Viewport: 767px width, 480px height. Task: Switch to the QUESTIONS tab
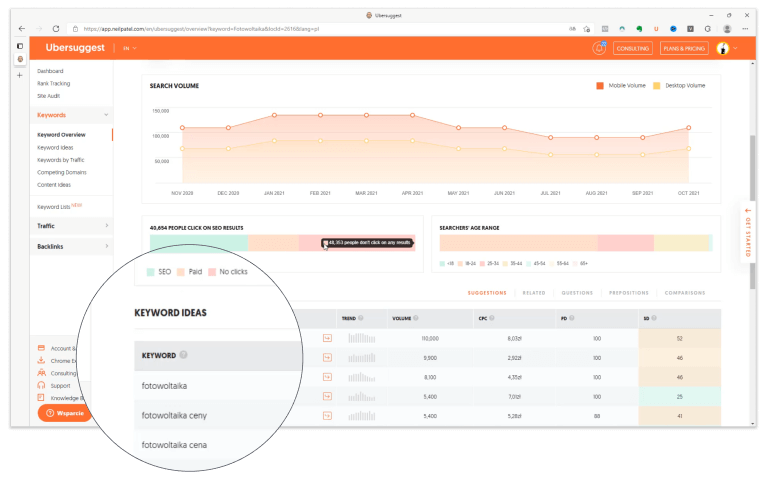tap(577, 293)
